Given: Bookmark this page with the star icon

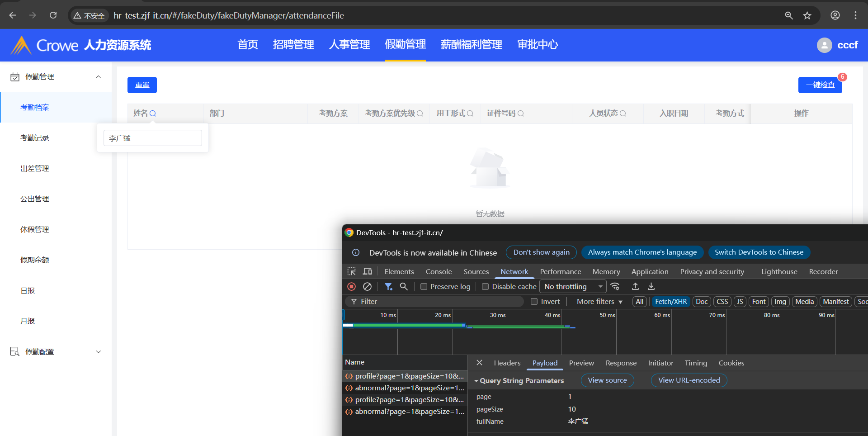Looking at the screenshot, I should click(x=807, y=15).
